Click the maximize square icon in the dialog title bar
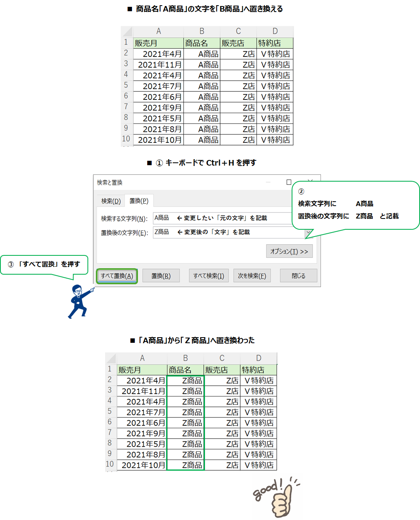 pos(289,182)
